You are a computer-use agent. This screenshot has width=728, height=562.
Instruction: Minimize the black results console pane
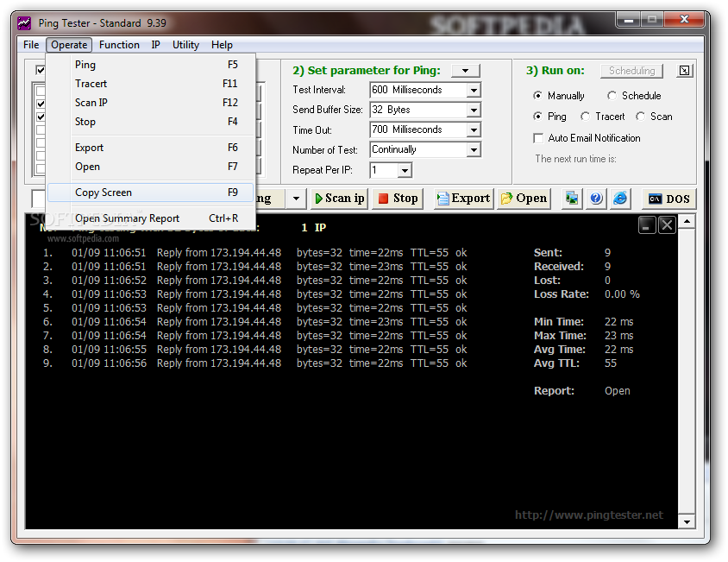[x=647, y=225]
